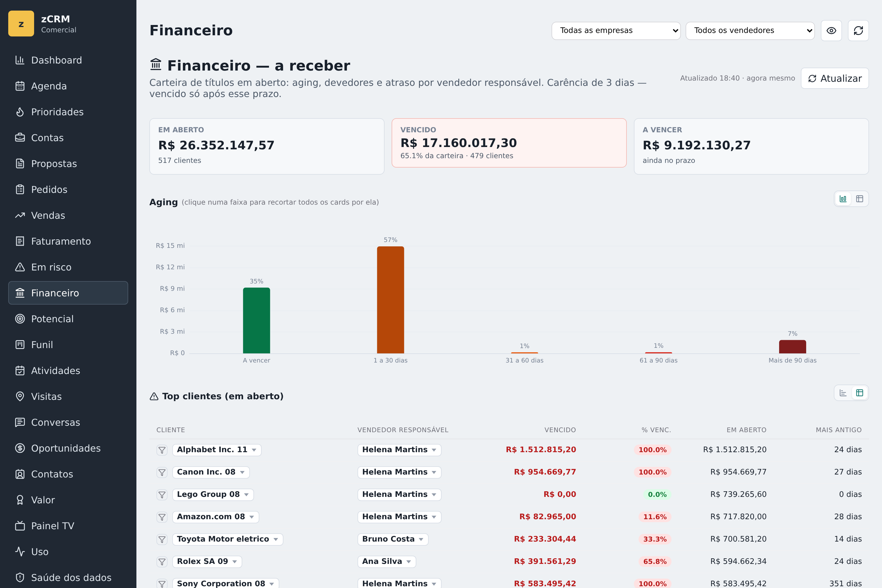The image size is (882, 588).
Task: Open Todas as empresas dropdown
Action: coord(616,30)
